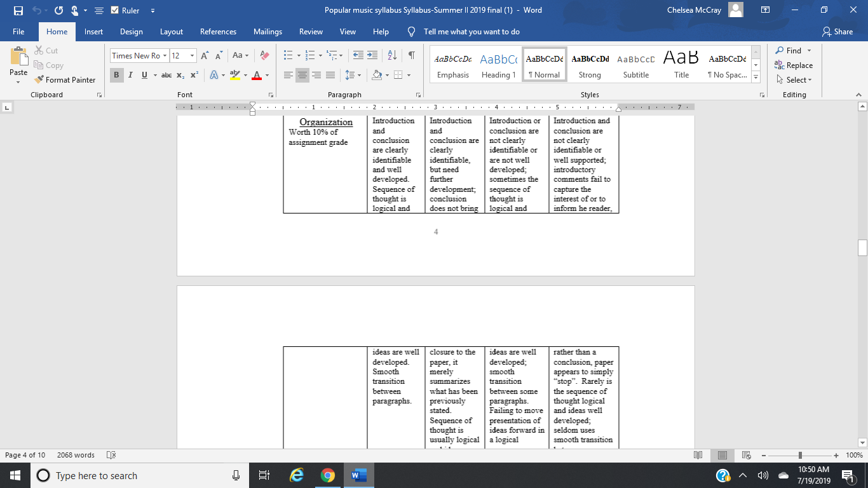Apply the yellow text highlight color
The image size is (868, 488).
pyautogui.click(x=234, y=75)
